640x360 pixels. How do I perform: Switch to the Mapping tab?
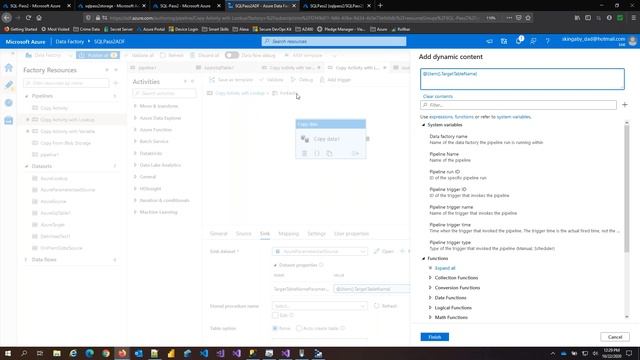(289, 233)
